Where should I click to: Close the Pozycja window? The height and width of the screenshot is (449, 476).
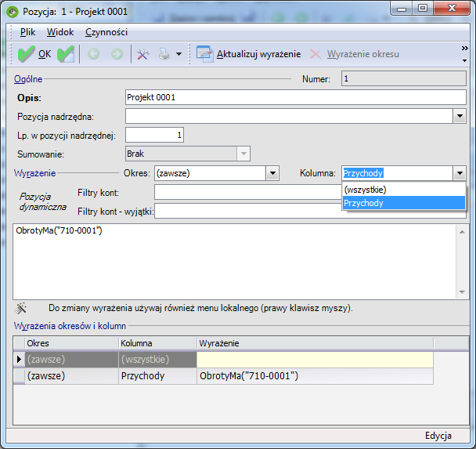point(452,8)
